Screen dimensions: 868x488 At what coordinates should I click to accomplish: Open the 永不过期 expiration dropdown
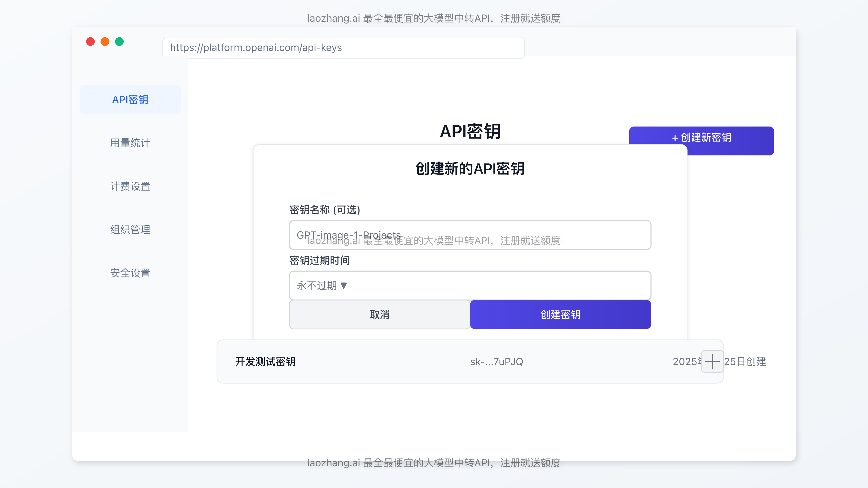point(470,286)
